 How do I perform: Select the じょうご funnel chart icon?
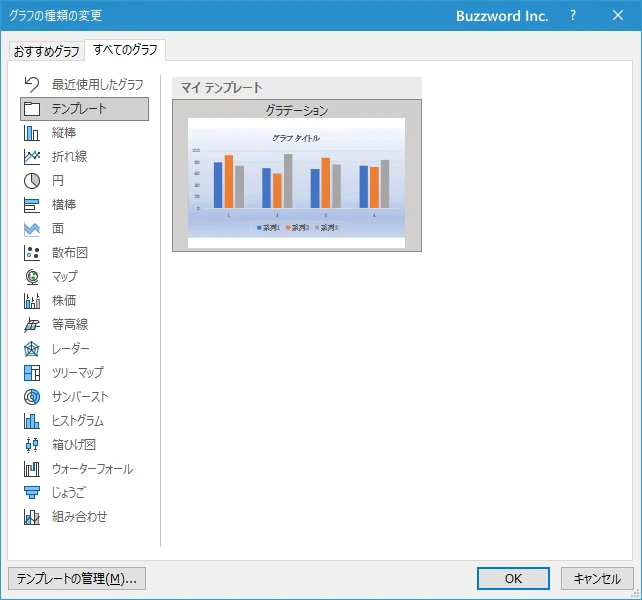coord(32,493)
